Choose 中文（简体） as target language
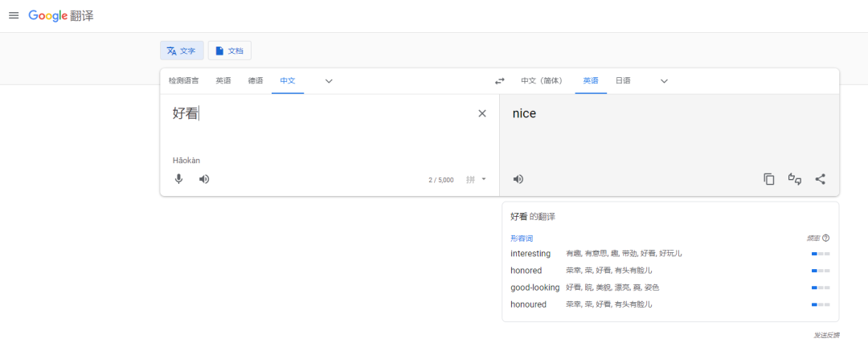Image resolution: width=868 pixels, height=355 pixels. (542, 81)
